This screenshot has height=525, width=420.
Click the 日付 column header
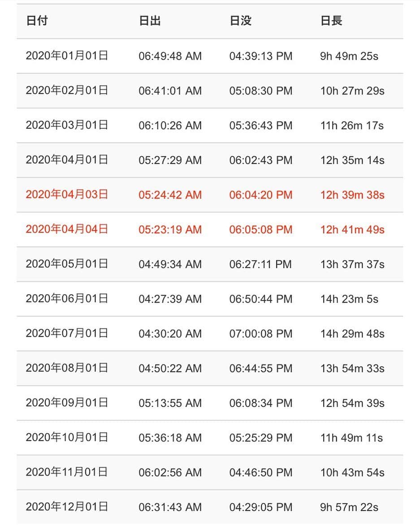pos(37,21)
